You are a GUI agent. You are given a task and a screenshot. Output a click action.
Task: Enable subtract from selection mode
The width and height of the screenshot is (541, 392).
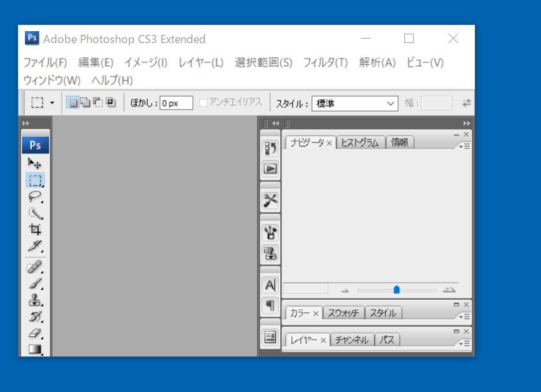tap(98, 102)
